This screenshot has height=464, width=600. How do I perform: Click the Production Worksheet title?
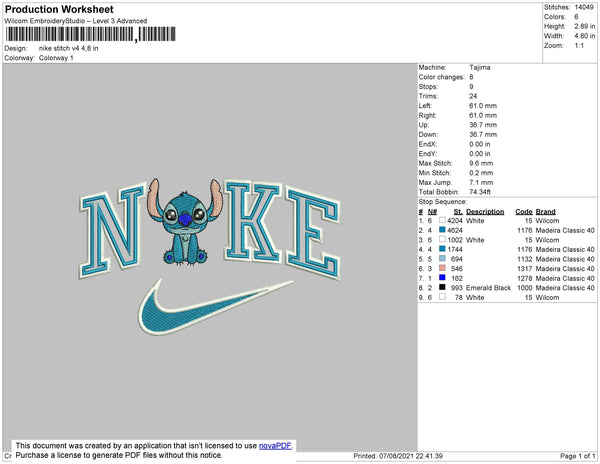59,9
